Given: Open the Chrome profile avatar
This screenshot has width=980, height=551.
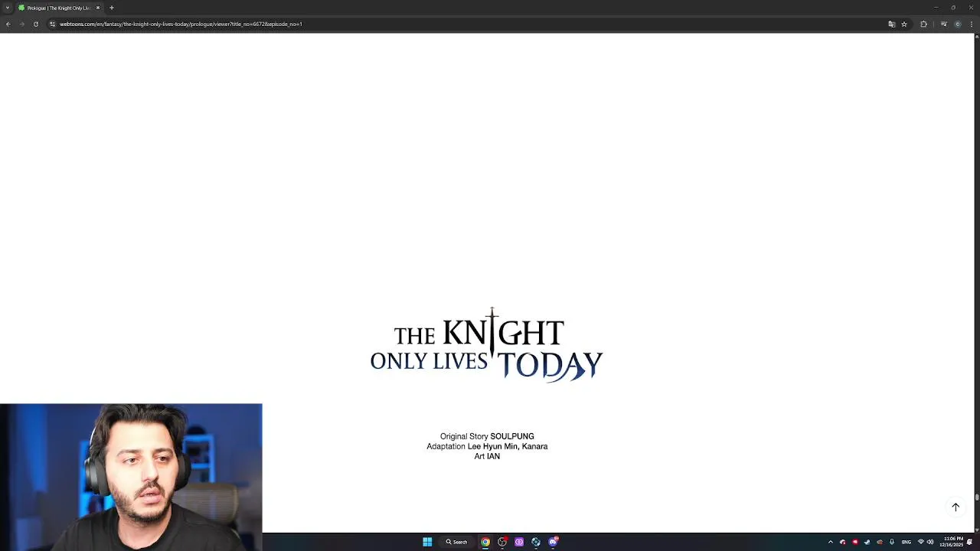Looking at the screenshot, I should coord(957,24).
